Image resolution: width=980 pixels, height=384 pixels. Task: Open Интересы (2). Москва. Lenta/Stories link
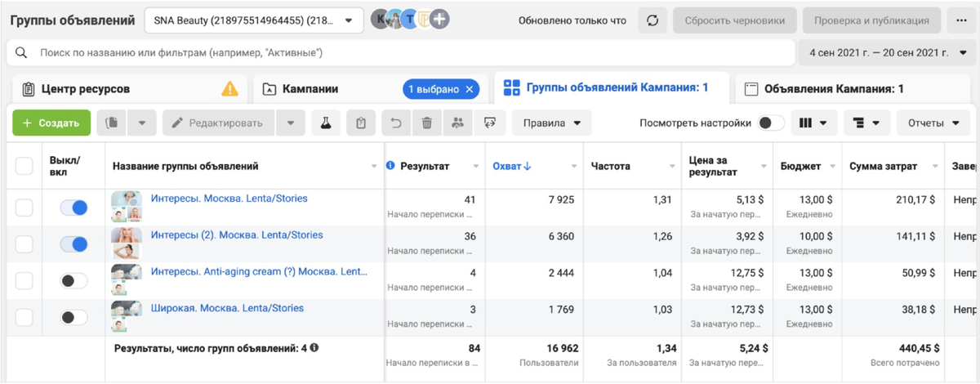click(237, 234)
